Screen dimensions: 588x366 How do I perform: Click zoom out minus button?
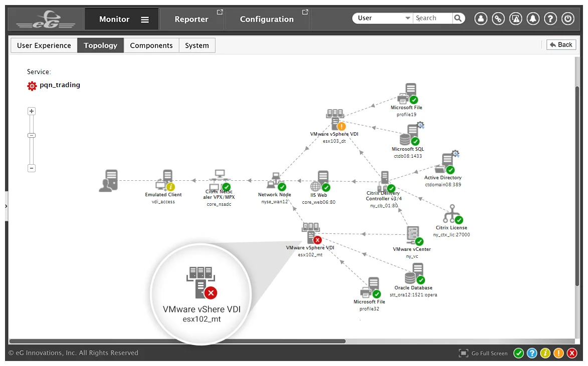coord(32,168)
